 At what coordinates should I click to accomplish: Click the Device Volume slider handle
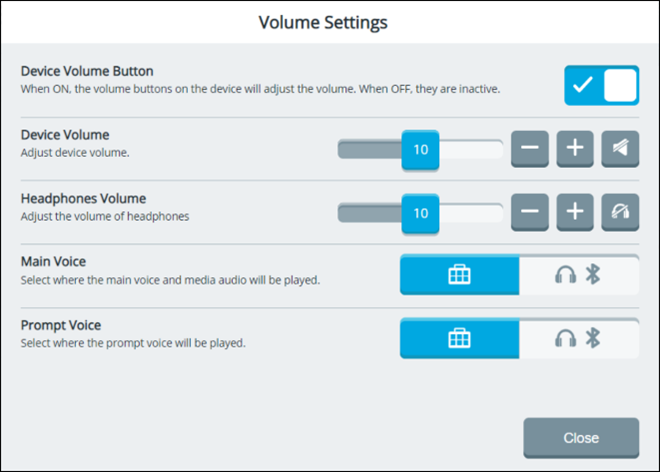420,150
